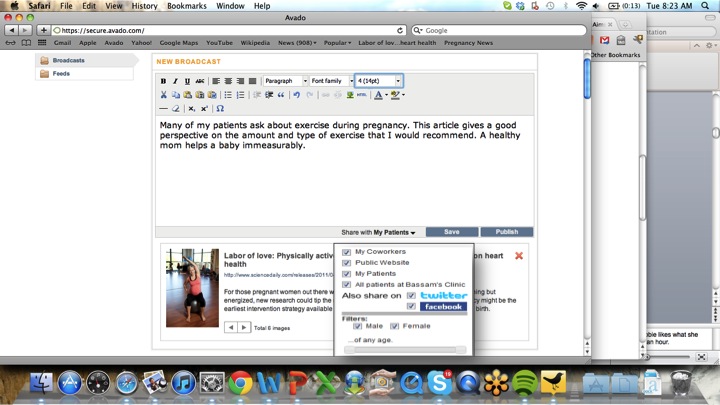This screenshot has width=720, height=405.
Task: Open the View menu
Action: click(x=113, y=6)
